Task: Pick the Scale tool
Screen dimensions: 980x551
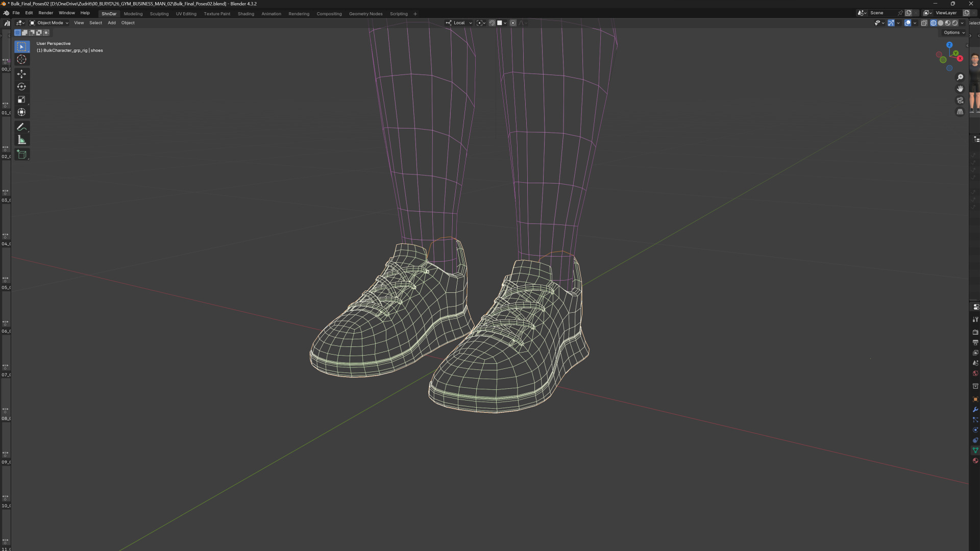Action: (x=21, y=100)
